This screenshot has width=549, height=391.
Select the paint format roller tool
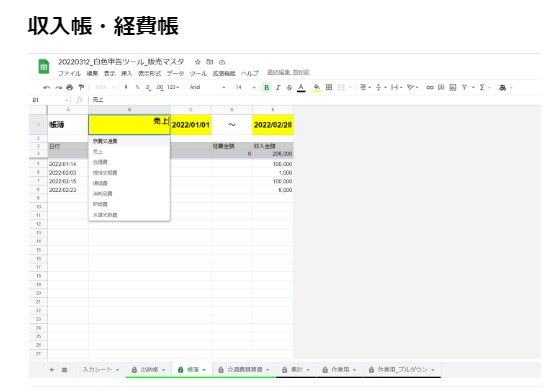coord(81,88)
